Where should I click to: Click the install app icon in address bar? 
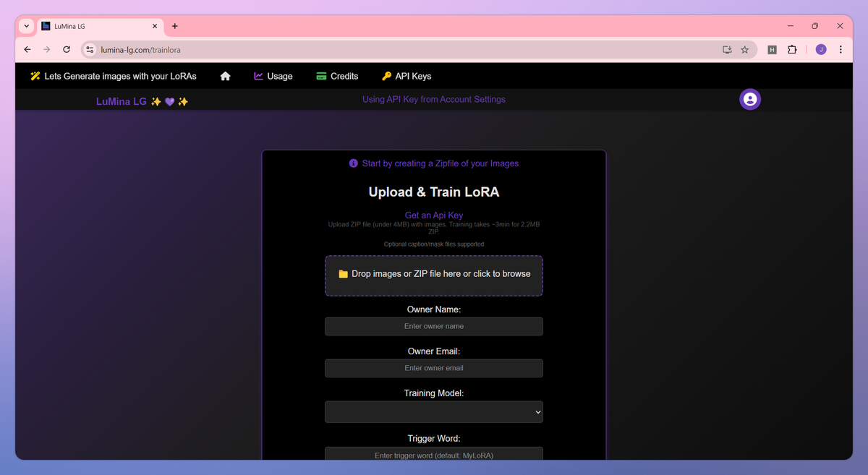[x=727, y=50]
